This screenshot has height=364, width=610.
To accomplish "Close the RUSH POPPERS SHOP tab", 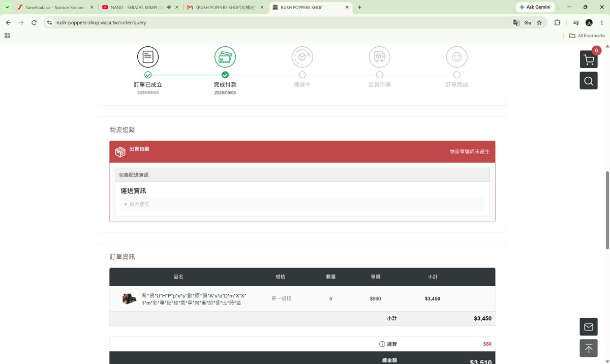I will [x=347, y=7].
